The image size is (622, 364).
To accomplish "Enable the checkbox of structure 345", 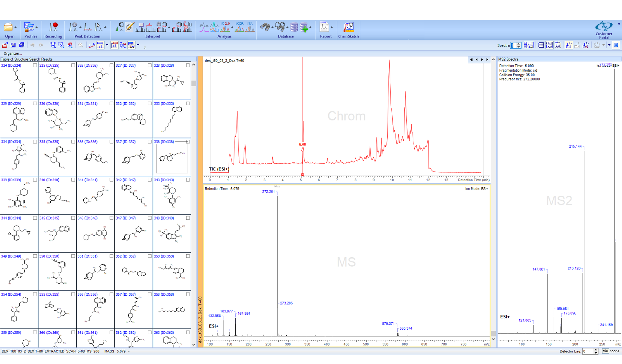I will pos(73,218).
